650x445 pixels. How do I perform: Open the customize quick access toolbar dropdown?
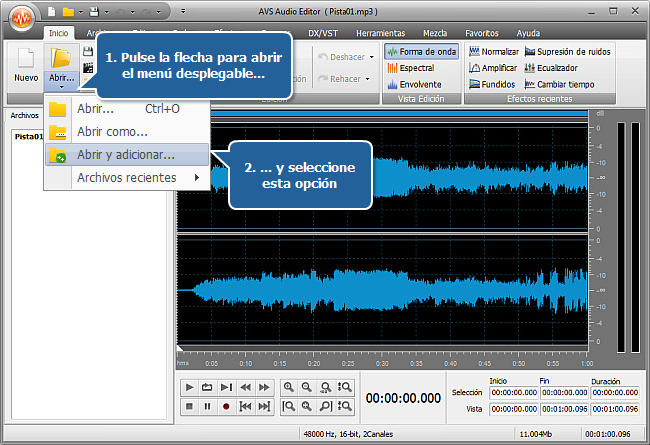183,12
